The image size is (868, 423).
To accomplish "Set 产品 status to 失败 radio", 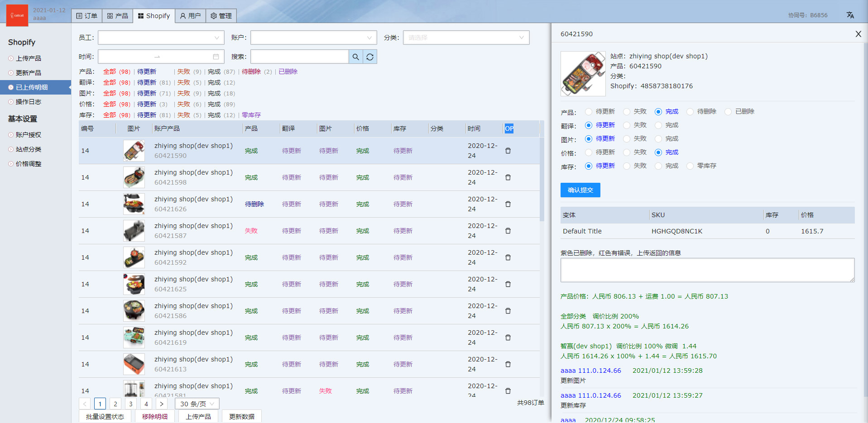I will [x=627, y=112].
